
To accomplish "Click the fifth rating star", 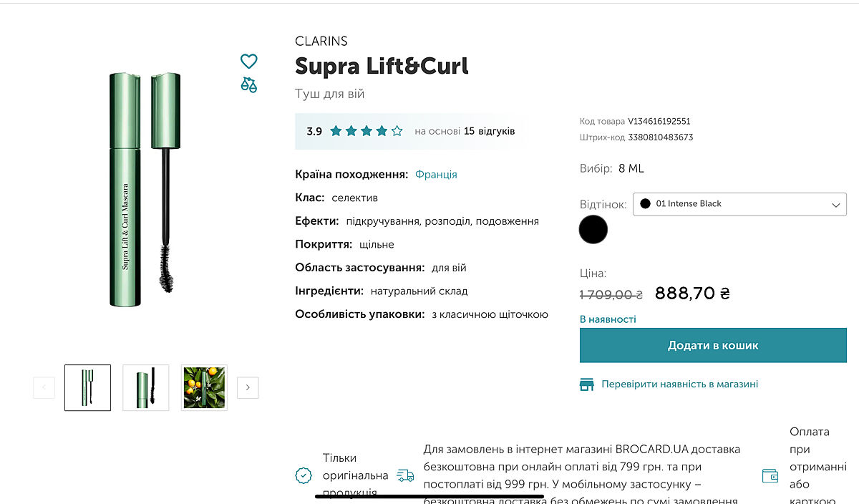I will click(397, 131).
